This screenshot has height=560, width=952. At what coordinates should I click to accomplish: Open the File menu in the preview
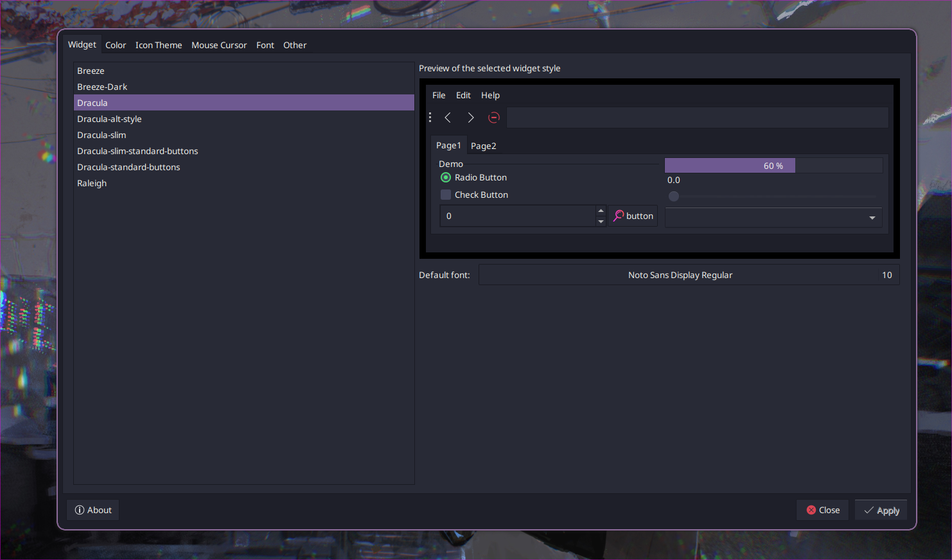pos(439,95)
